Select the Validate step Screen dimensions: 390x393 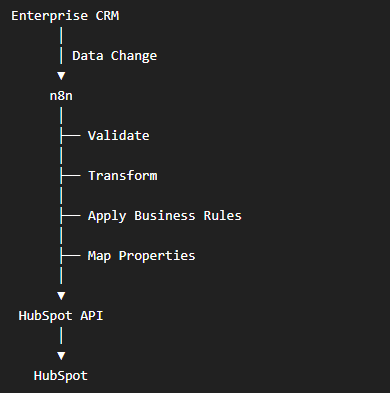[118, 136]
